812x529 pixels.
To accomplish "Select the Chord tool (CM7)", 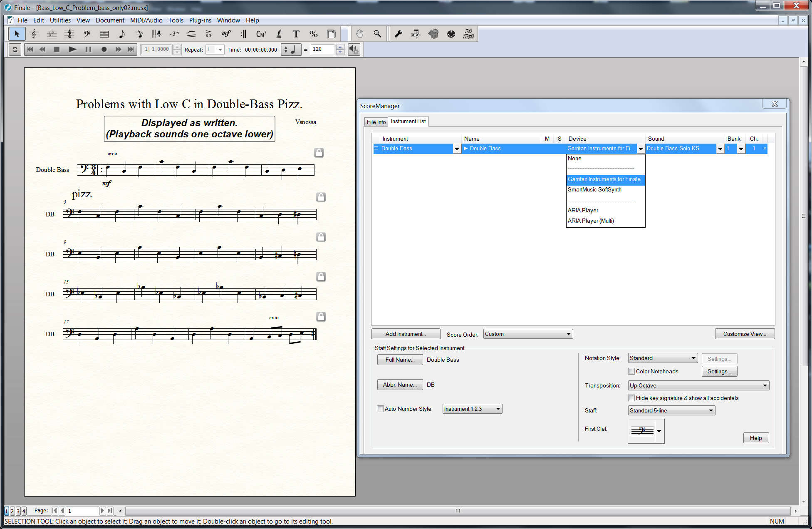I will click(261, 34).
